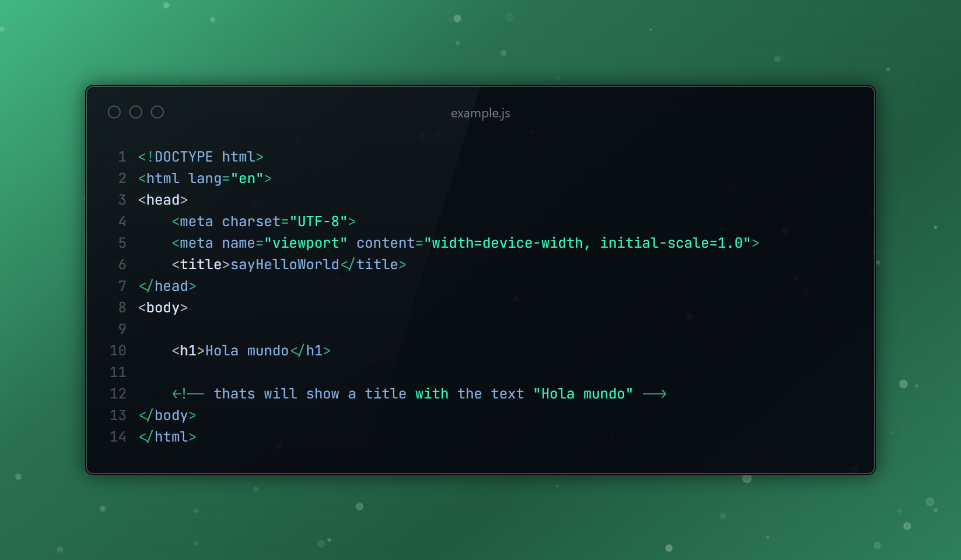Click the middle circle window control
This screenshot has height=560, width=961.
(136, 112)
